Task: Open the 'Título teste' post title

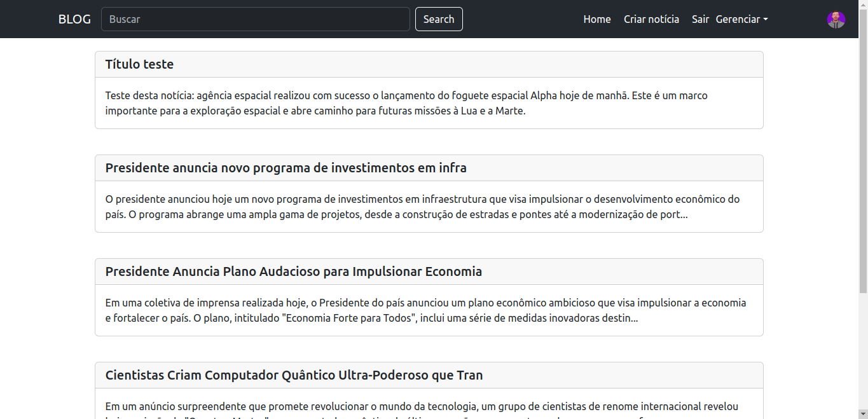Action: point(139,64)
